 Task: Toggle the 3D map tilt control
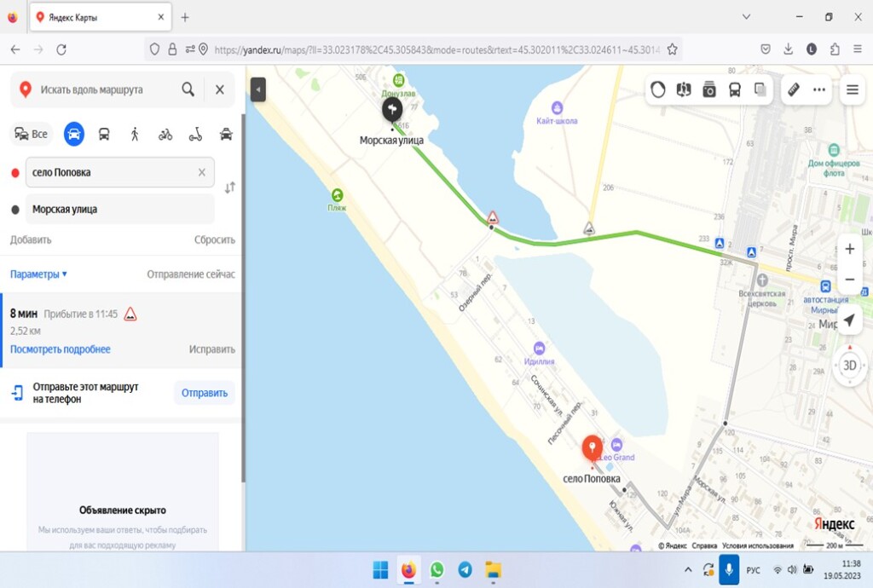[x=850, y=366]
